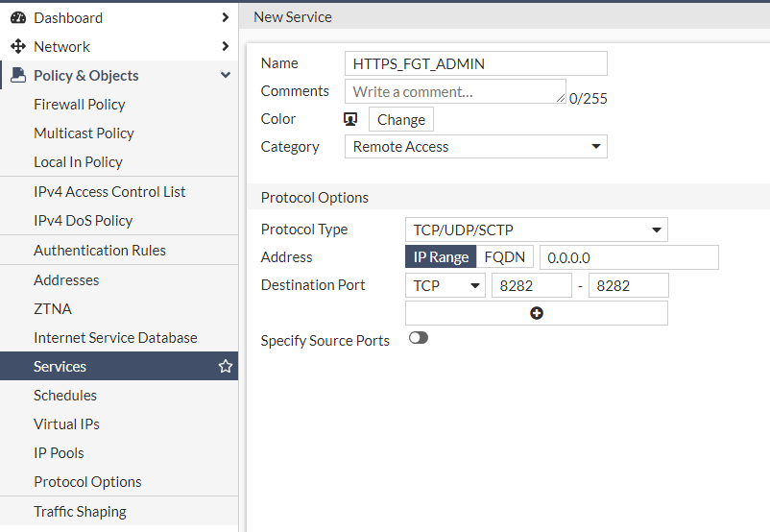Expand the Dashboard menu chevron
This screenshot has width=770, height=532.
(226, 17)
